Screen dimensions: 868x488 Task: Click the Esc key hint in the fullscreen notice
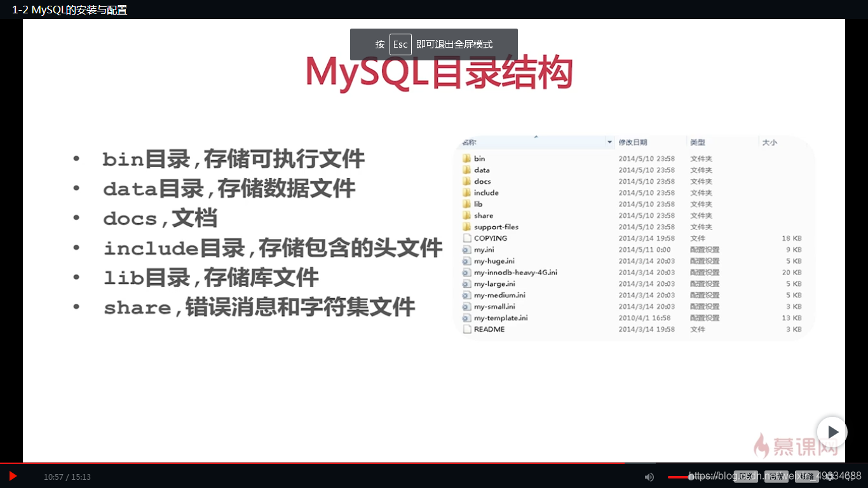(400, 44)
